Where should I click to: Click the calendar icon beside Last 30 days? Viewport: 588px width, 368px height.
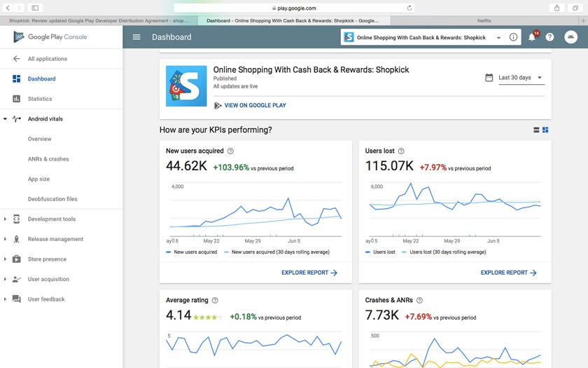point(489,78)
